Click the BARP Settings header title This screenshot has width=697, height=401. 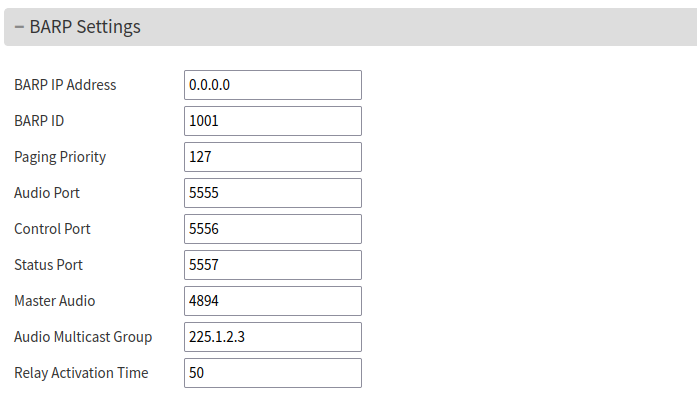[85, 27]
